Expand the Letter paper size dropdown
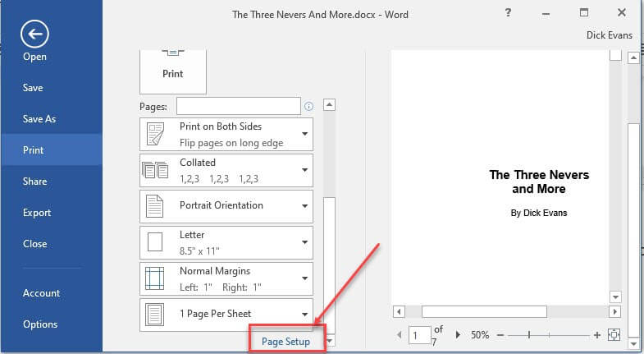This screenshot has height=354, width=644. 304,241
